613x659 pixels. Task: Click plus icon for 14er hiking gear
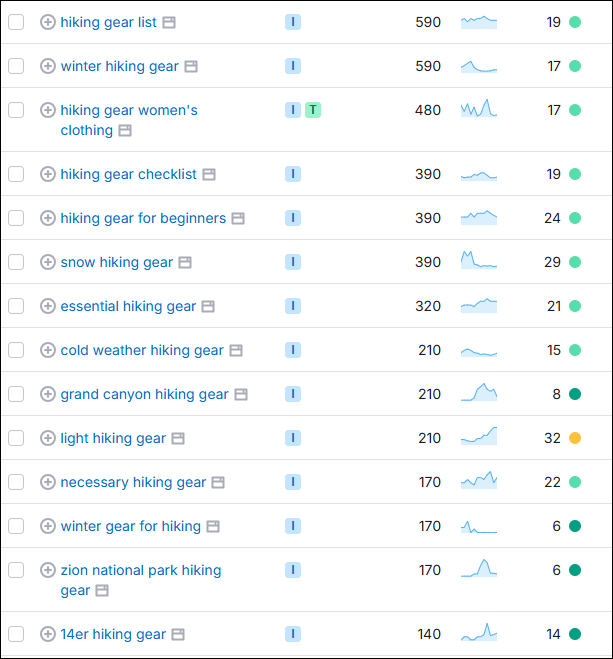(48, 634)
